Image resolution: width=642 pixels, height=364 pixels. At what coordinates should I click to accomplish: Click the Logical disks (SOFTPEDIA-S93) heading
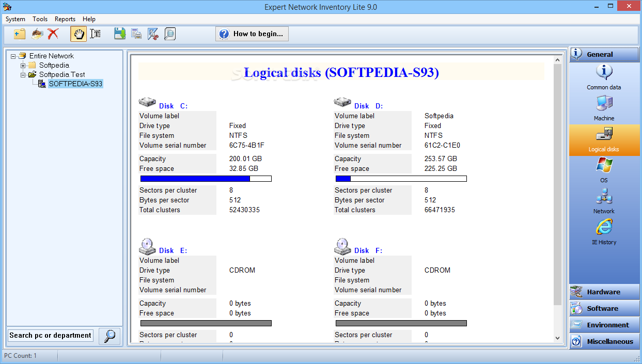(x=341, y=72)
